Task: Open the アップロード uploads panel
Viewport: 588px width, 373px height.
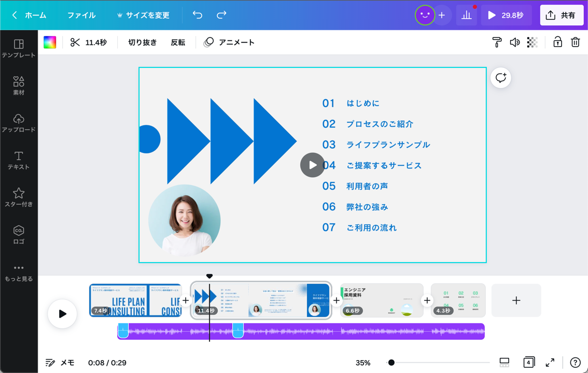Action: [x=18, y=123]
